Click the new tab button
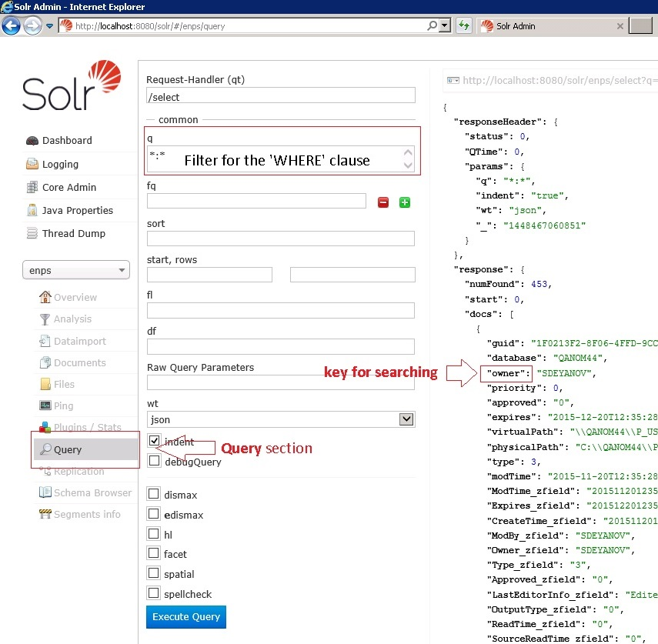 [x=641, y=26]
